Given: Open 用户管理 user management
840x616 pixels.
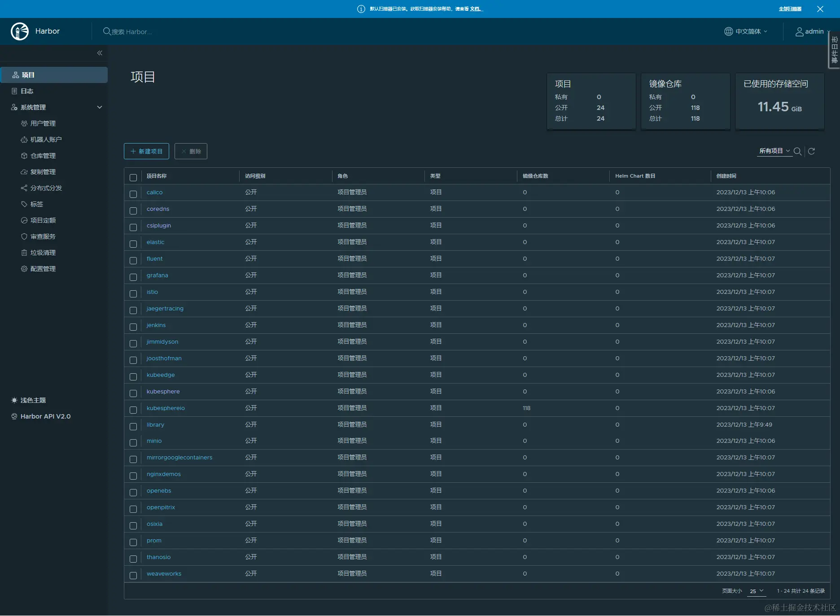Looking at the screenshot, I should 43,123.
